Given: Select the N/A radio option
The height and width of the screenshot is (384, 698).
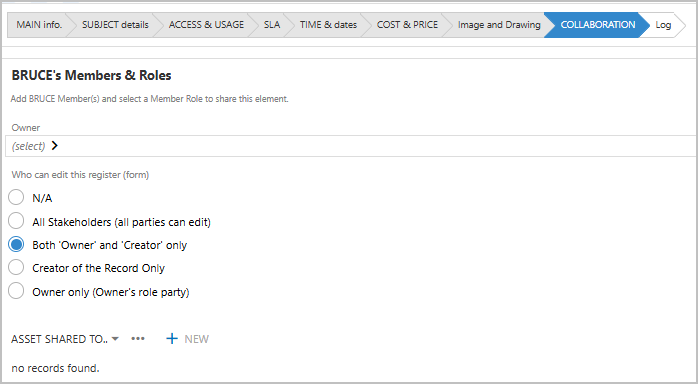Looking at the screenshot, I should click(x=16, y=197).
